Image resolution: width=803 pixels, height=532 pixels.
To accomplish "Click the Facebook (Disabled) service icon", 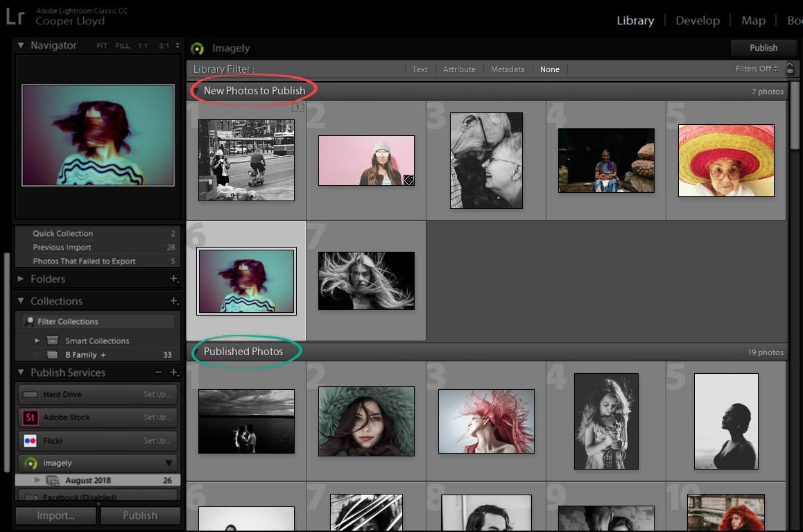I will point(32,497).
